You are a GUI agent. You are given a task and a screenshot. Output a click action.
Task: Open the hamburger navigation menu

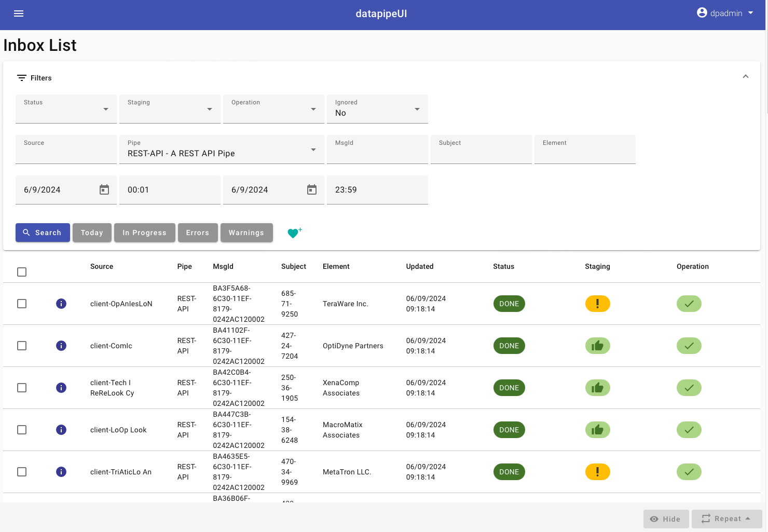pos(19,13)
